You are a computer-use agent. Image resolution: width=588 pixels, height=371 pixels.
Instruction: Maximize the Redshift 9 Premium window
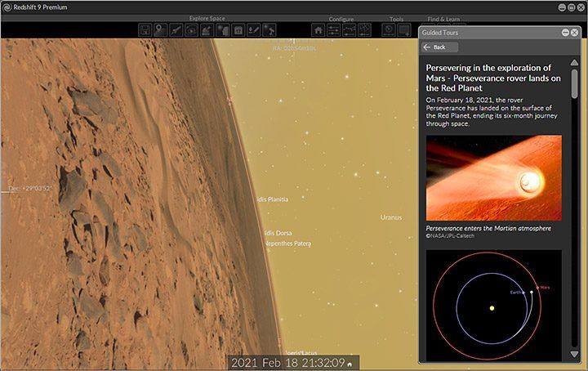click(571, 7)
